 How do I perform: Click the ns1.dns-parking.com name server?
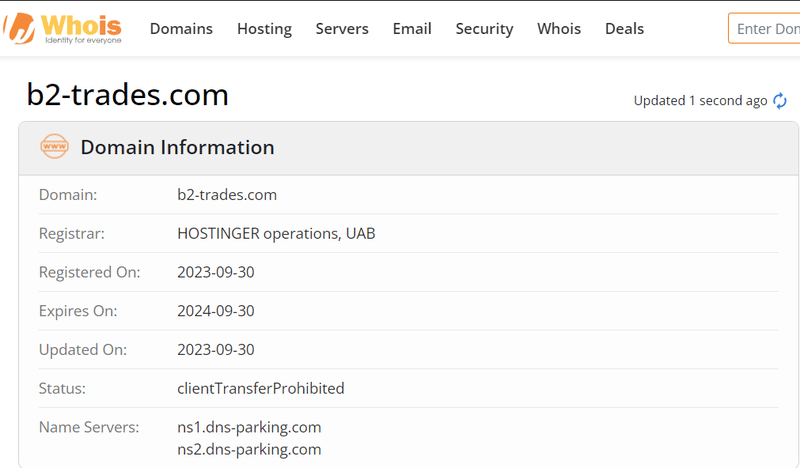[249, 427]
